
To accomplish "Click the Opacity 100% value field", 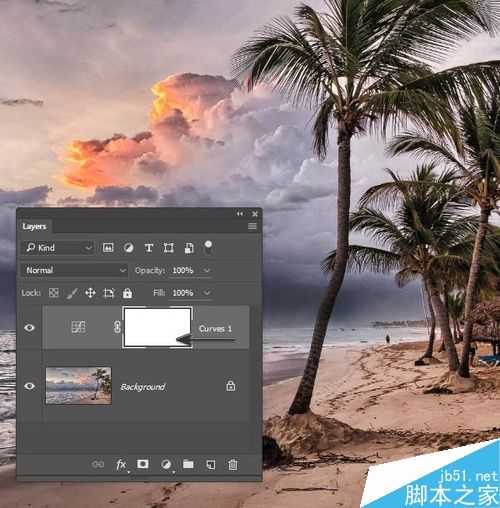I will pyautogui.click(x=183, y=270).
